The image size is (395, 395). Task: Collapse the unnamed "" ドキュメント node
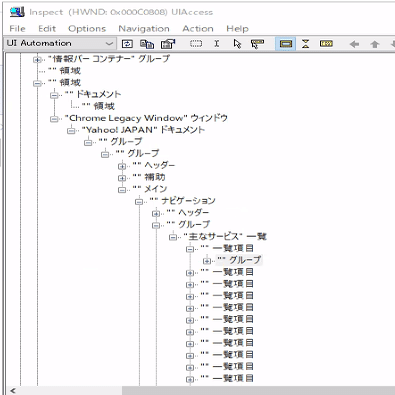[54, 95]
